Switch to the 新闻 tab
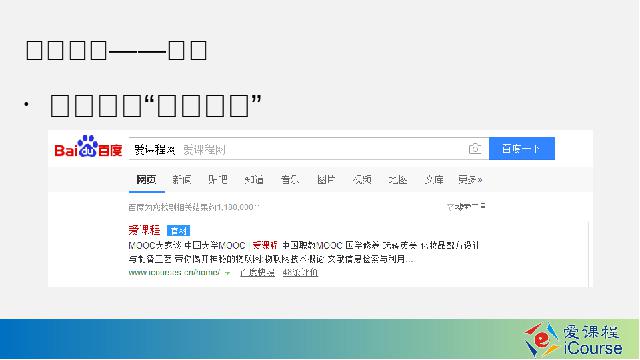Screen dimensions: 640x360 (x=182, y=180)
